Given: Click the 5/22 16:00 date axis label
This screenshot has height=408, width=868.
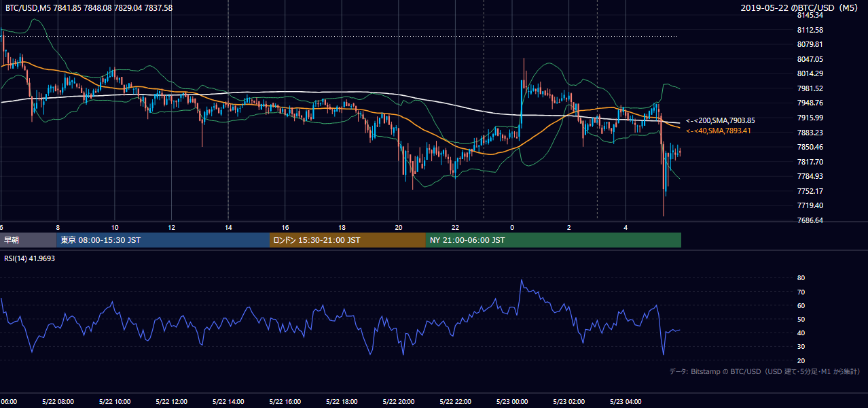Looking at the screenshot, I should (x=285, y=402).
